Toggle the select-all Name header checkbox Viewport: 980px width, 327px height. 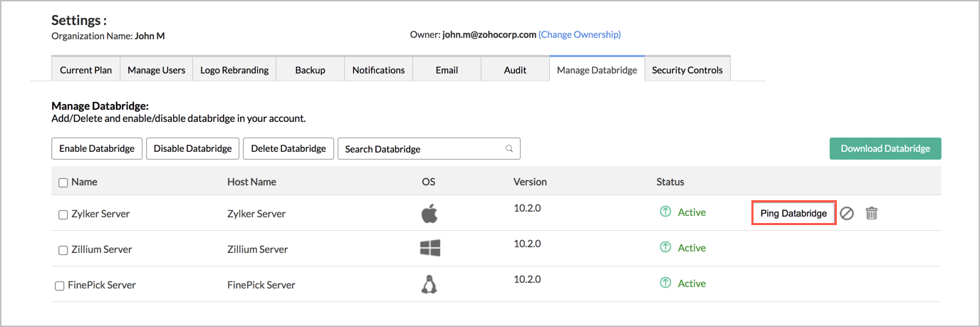pyautogui.click(x=63, y=183)
